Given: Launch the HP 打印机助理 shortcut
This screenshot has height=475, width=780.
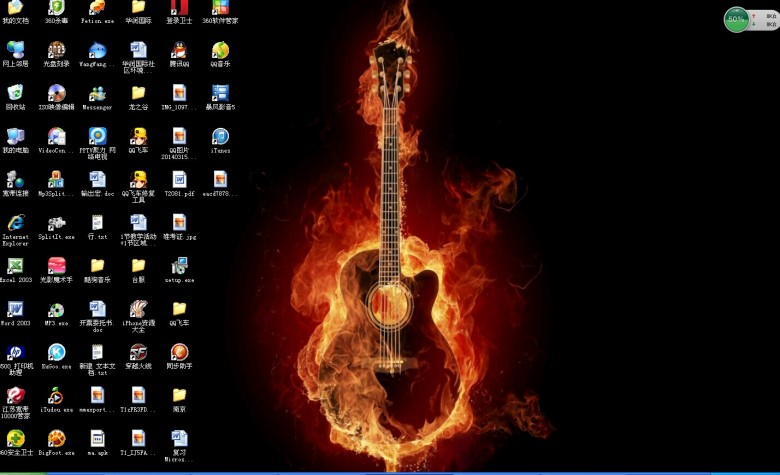Looking at the screenshot, I should pyautogui.click(x=15, y=352).
